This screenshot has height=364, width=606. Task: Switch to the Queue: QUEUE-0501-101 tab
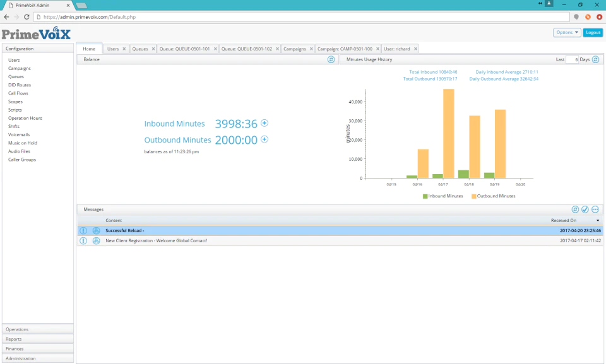coord(185,49)
